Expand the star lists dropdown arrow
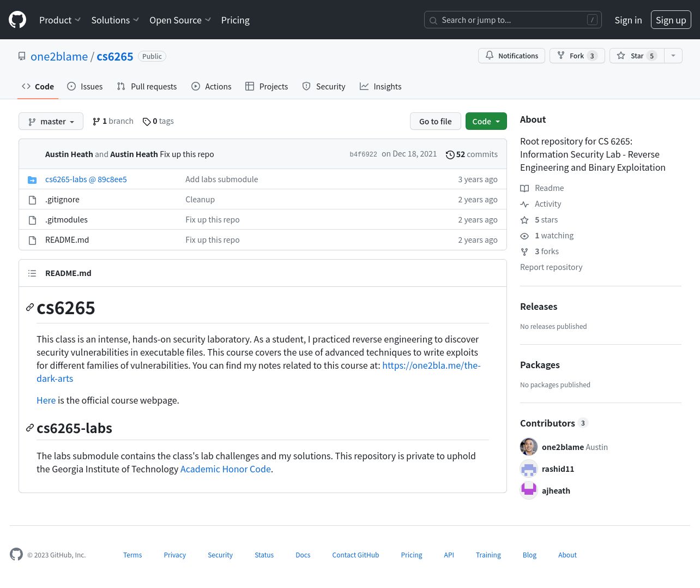 pyautogui.click(x=673, y=56)
